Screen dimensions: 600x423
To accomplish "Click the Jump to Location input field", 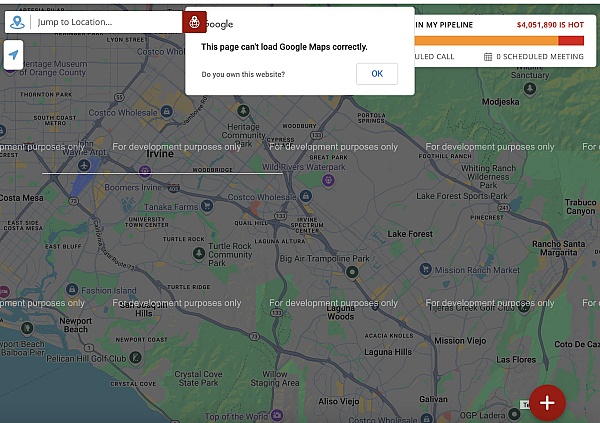I will pos(107,22).
